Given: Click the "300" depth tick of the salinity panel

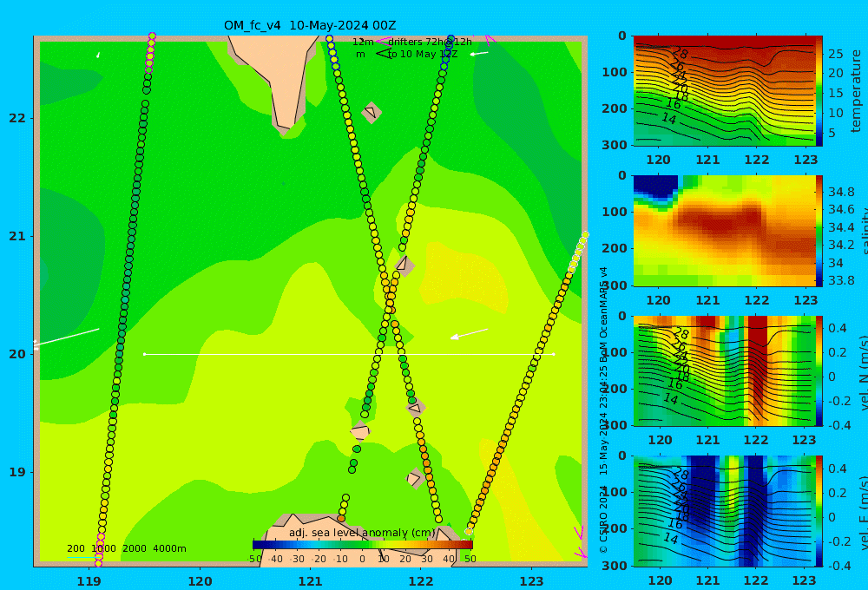Looking at the screenshot, I should click(614, 285).
